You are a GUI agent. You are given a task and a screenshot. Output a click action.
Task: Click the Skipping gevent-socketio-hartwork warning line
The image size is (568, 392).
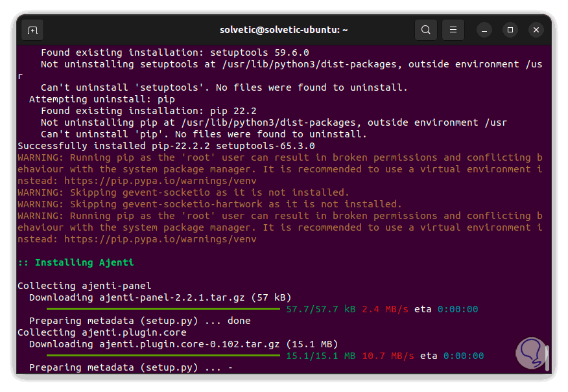coord(209,204)
